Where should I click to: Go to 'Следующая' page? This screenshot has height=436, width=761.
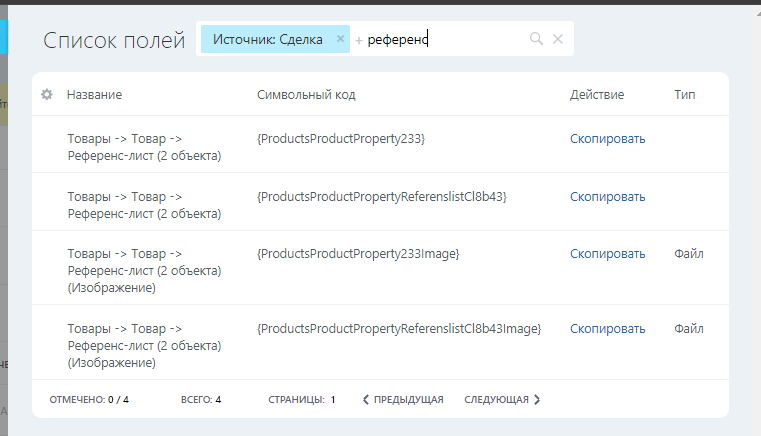point(502,400)
